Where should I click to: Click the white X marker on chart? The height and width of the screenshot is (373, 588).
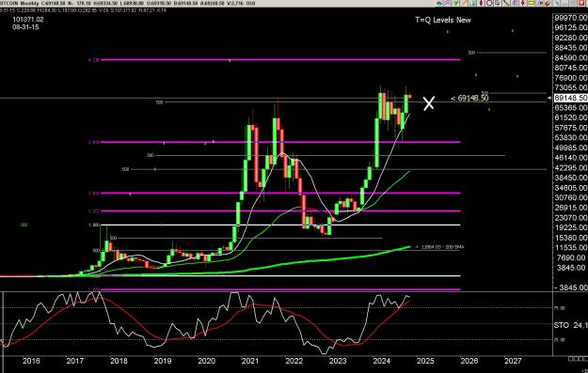(x=429, y=103)
